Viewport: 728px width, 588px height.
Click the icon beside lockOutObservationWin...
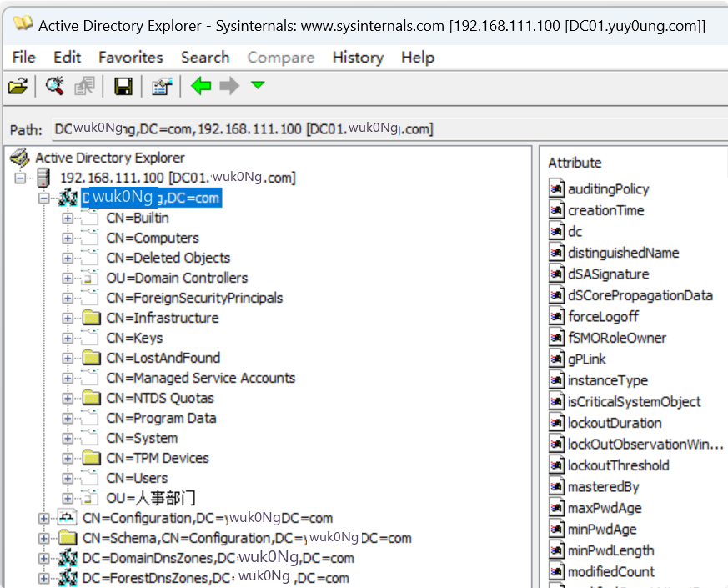pos(557,445)
